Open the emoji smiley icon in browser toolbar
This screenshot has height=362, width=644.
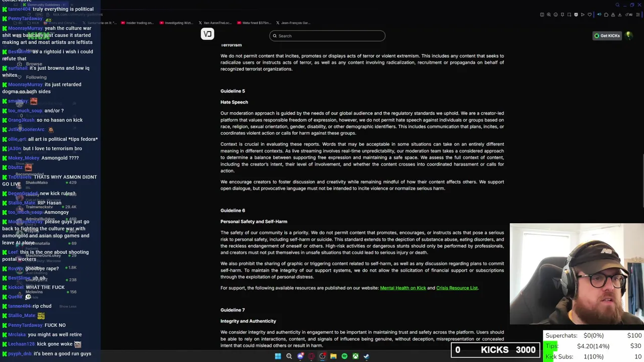coord(555,15)
